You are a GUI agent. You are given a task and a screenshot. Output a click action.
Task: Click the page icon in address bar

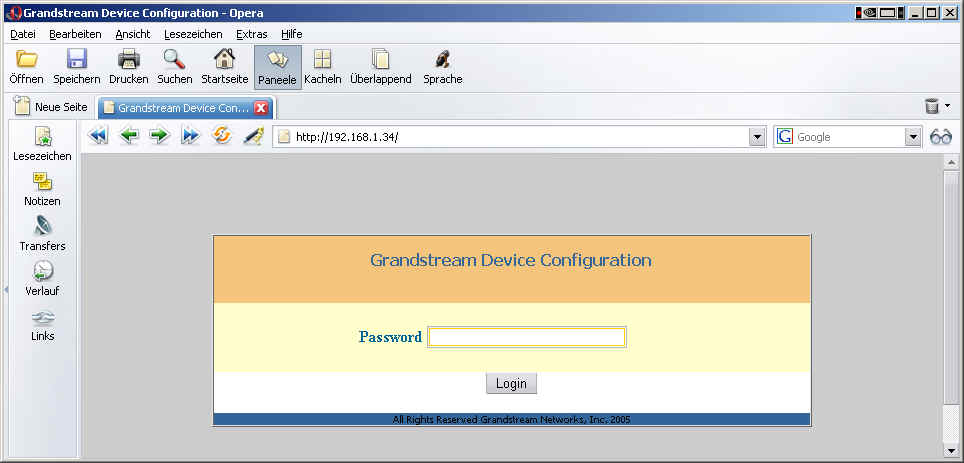(283, 137)
